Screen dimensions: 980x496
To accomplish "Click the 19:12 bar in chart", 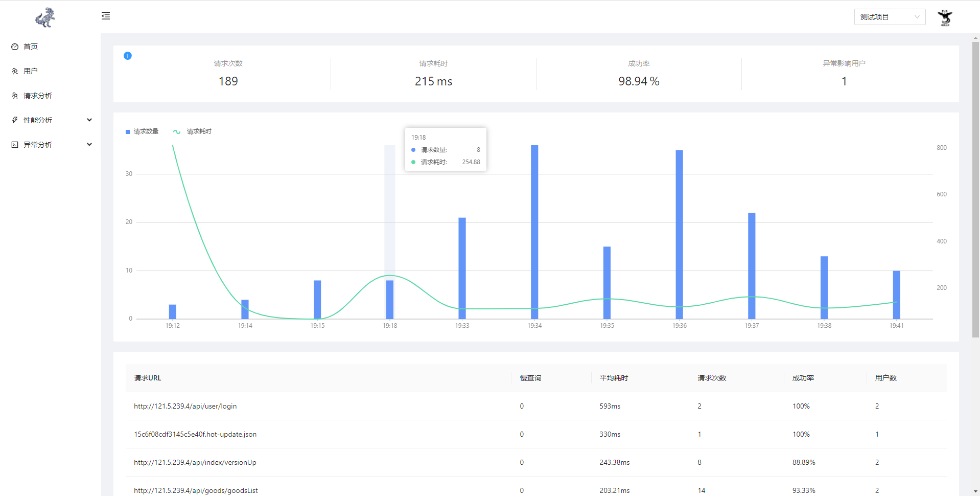I will [x=173, y=311].
